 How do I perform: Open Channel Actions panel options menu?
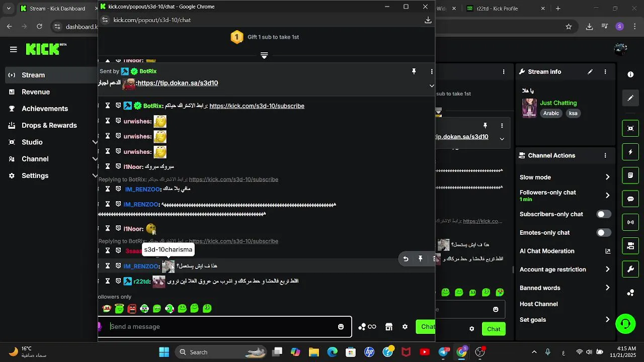click(x=605, y=156)
